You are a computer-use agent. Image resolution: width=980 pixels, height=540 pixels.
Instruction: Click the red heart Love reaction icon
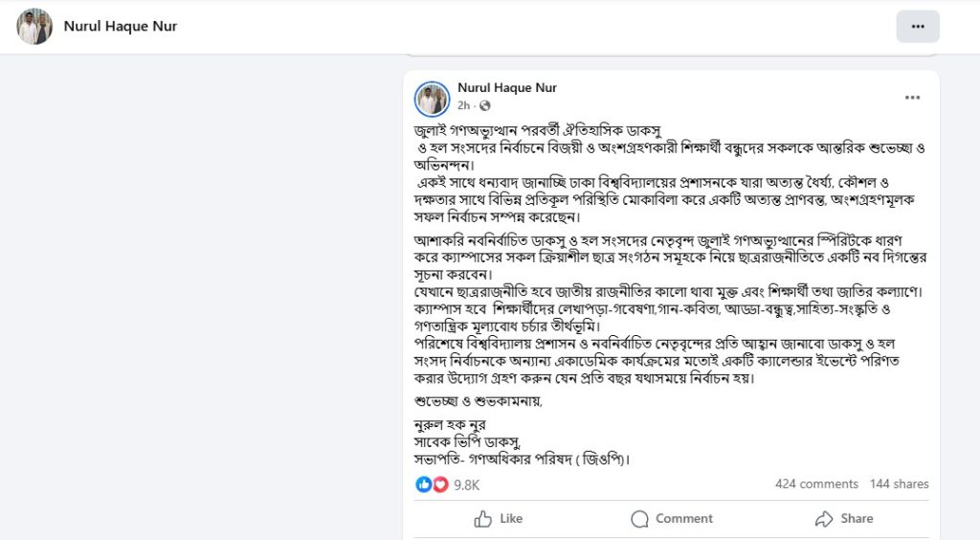click(440, 484)
